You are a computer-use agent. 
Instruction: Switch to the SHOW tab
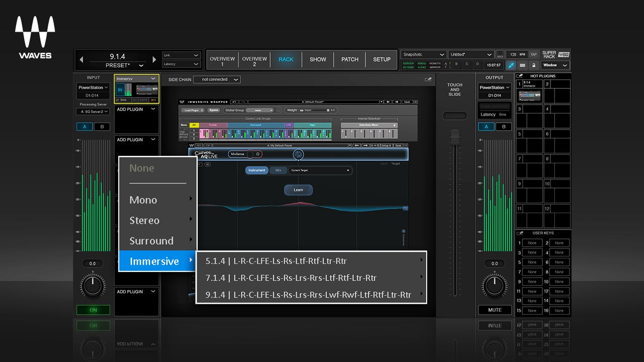[317, 59]
